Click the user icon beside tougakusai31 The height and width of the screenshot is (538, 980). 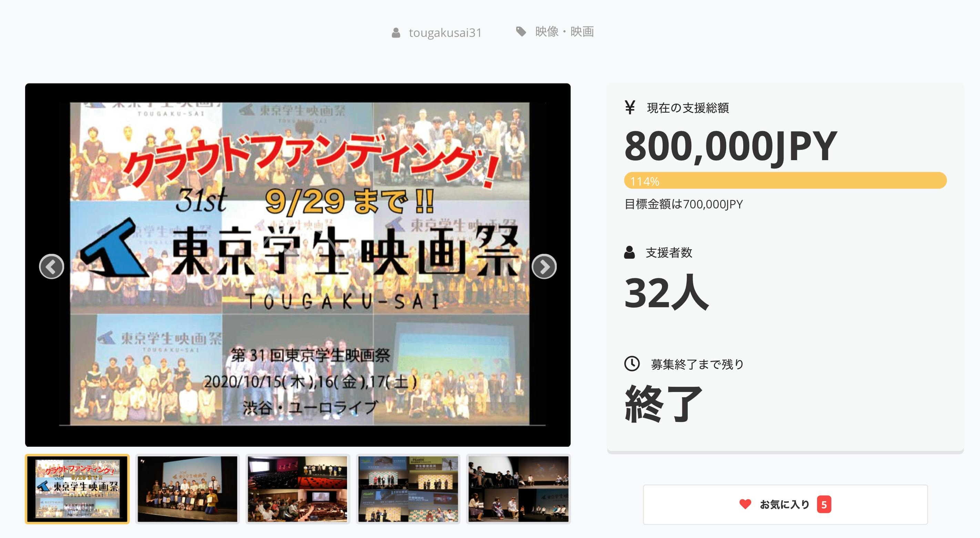396,33
